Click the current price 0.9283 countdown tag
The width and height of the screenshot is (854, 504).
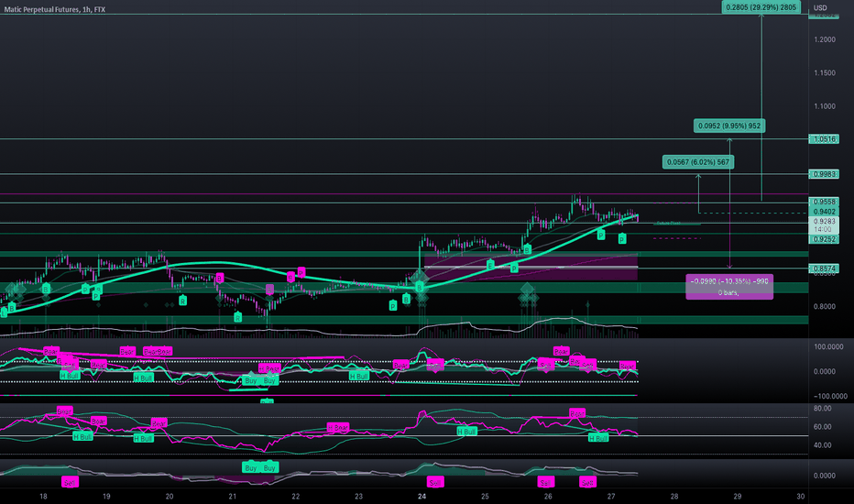click(x=824, y=225)
